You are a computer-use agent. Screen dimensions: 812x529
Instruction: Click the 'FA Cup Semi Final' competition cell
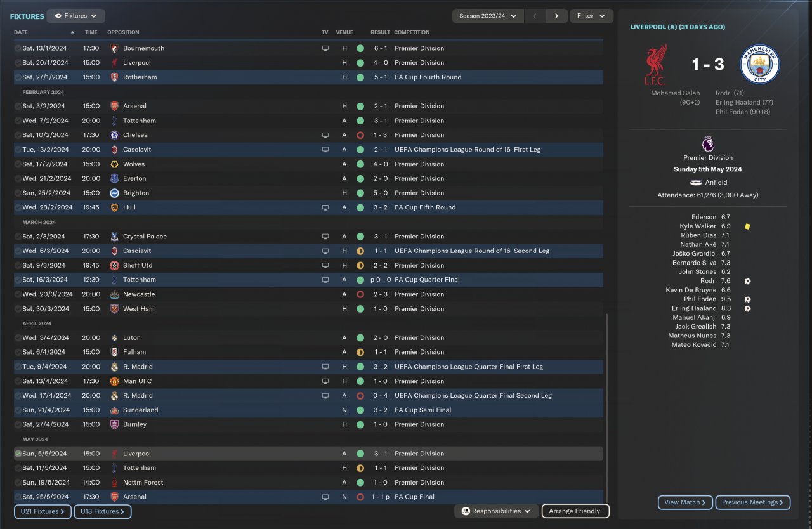[423, 410]
